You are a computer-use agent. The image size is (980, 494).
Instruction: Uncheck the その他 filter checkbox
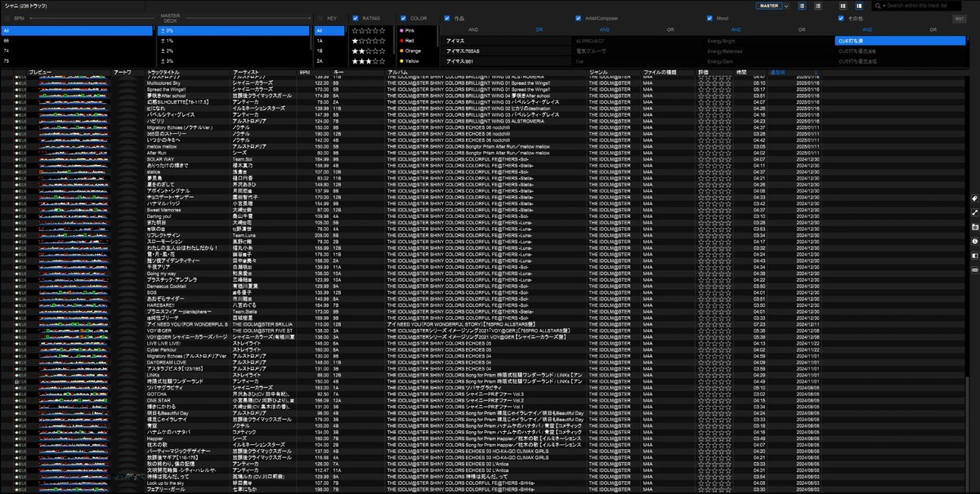[840, 18]
